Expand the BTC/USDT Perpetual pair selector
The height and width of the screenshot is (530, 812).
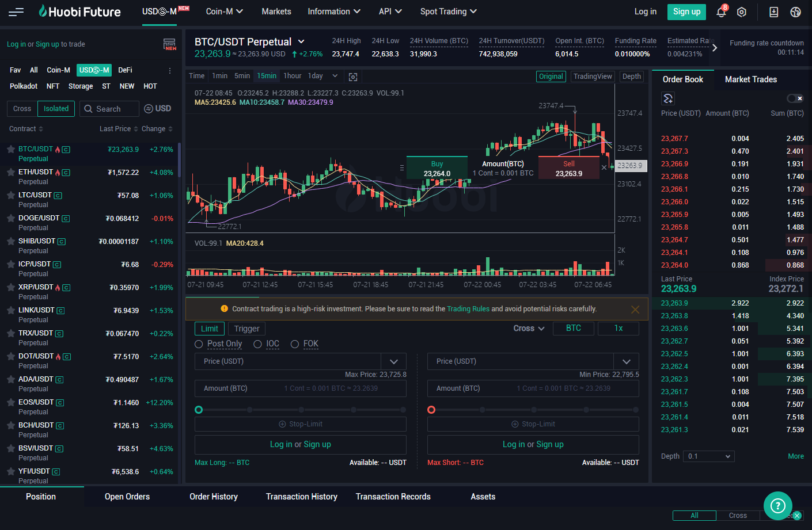tap(301, 42)
